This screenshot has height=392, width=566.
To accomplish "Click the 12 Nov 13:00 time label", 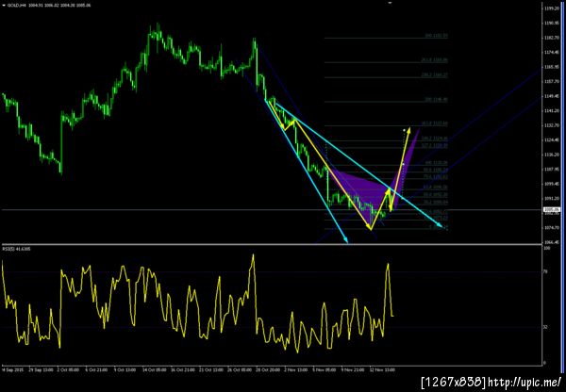I will click(381, 370).
